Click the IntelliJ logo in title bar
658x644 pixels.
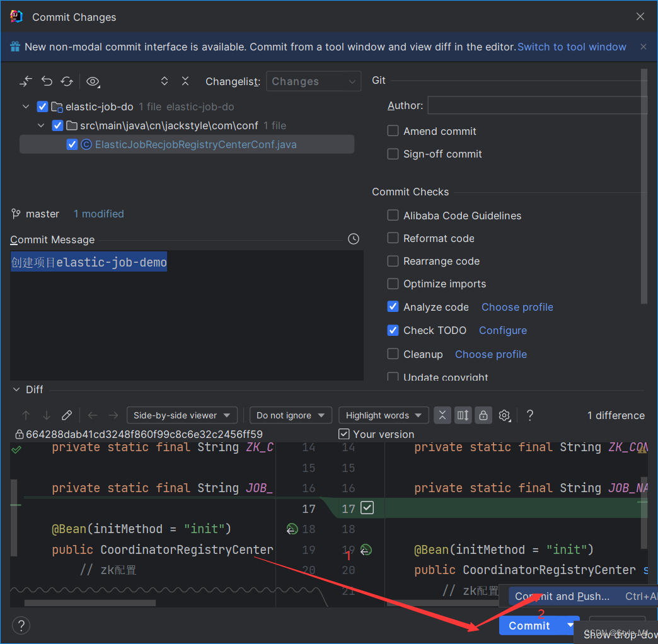coord(16,16)
